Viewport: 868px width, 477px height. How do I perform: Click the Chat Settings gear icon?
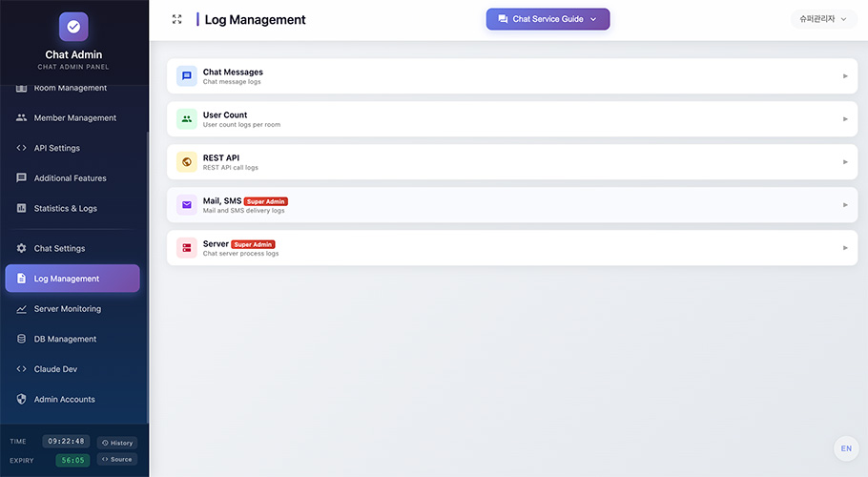pyautogui.click(x=21, y=248)
